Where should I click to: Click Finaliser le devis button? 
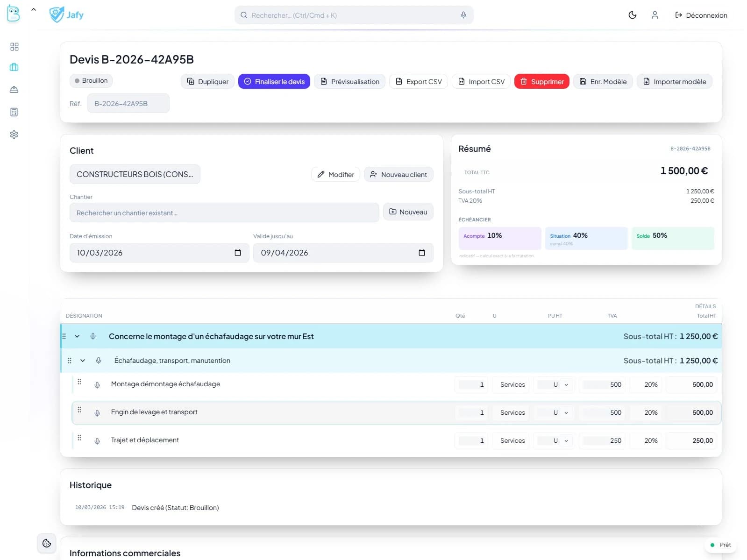[x=274, y=81]
